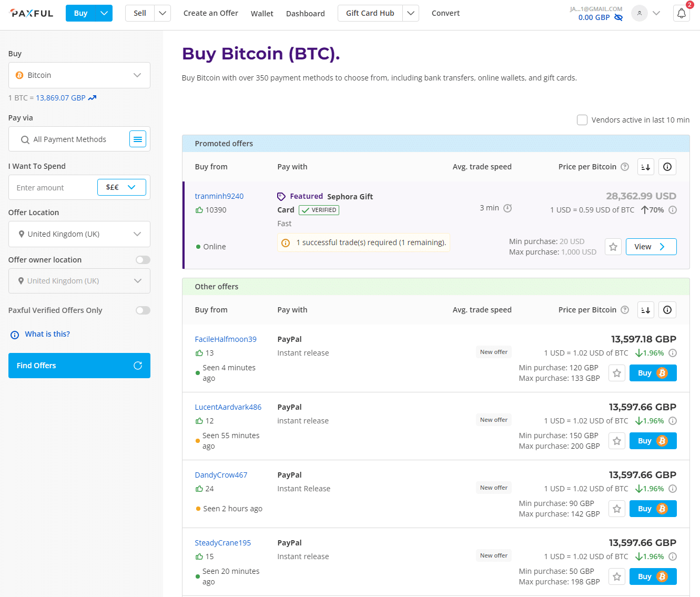Screen dimensions: 700x597
Task: Click the trade speed timer icon
Action: click(508, 208)
